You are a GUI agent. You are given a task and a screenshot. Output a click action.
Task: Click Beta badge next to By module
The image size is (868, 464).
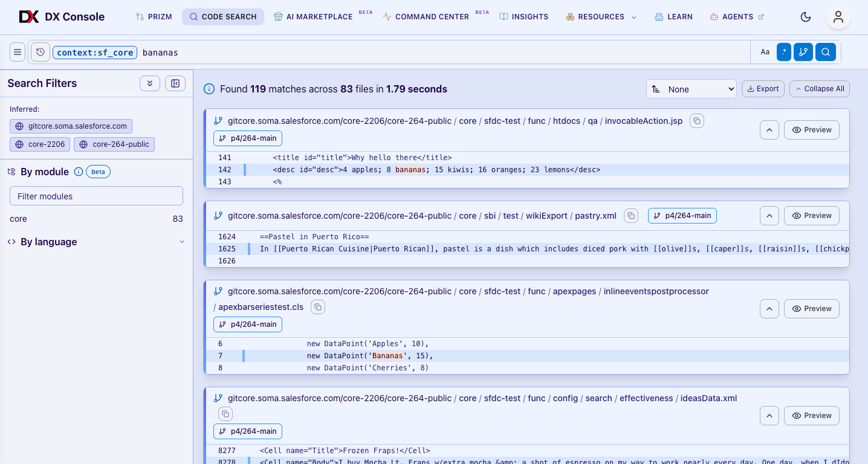tap(98, 172)
